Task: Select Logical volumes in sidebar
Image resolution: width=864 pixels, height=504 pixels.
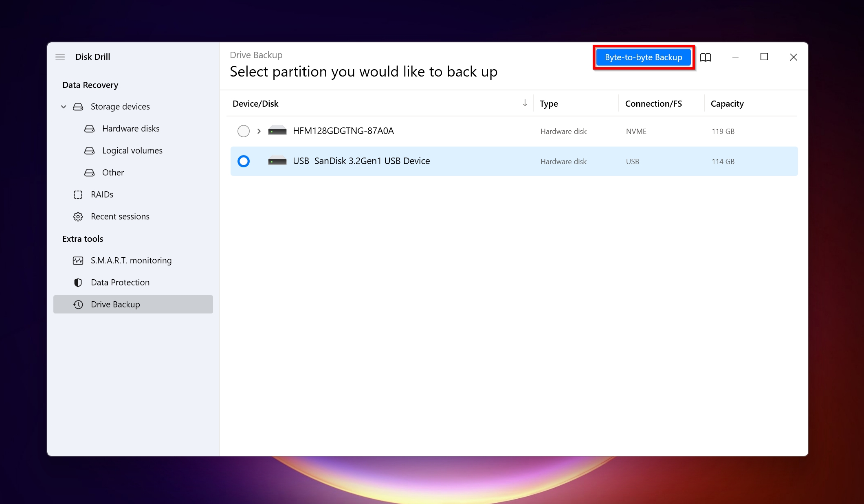Action: point(132,150)
